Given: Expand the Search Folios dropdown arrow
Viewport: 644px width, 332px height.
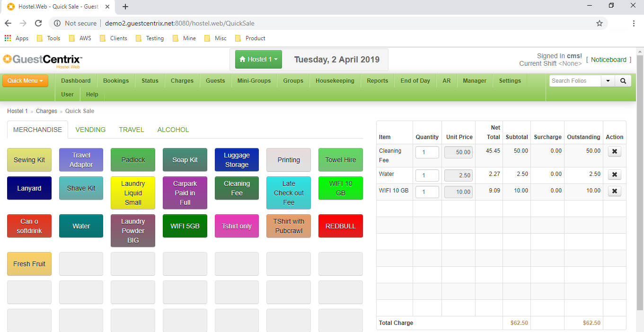Looking at the screenshot, I should tap(608, 81).
